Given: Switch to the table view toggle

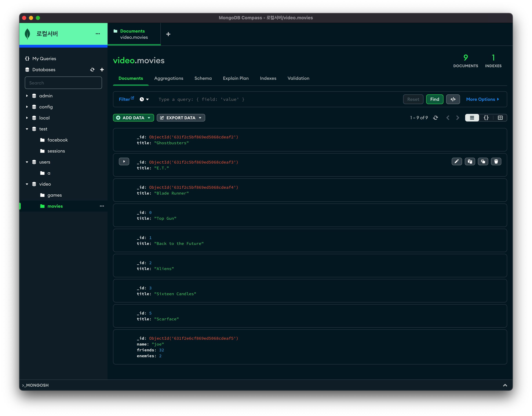Looking at the screenshot, I should click(x=500, y=118).
